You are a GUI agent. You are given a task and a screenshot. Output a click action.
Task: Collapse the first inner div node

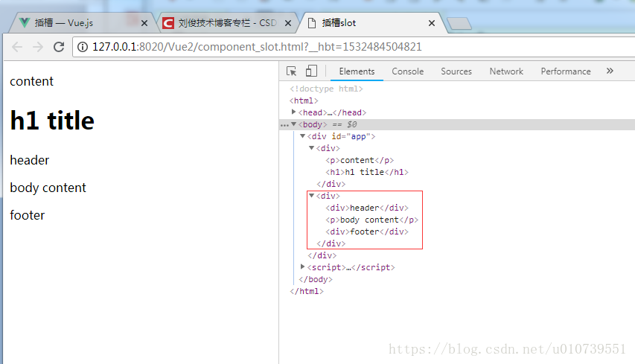coord(311,148)
